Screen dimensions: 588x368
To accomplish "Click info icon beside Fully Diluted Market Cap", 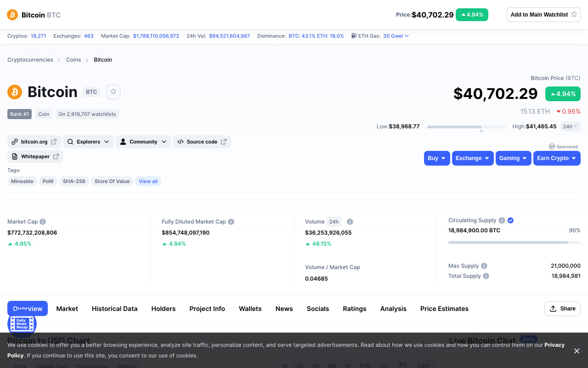I will 231,222.
